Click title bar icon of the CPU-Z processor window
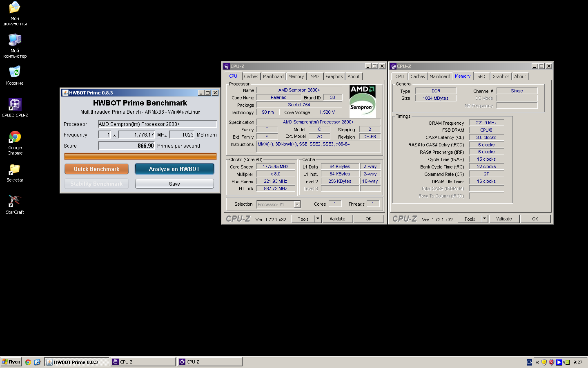This screenshot has height=368, width=588. 227,66
